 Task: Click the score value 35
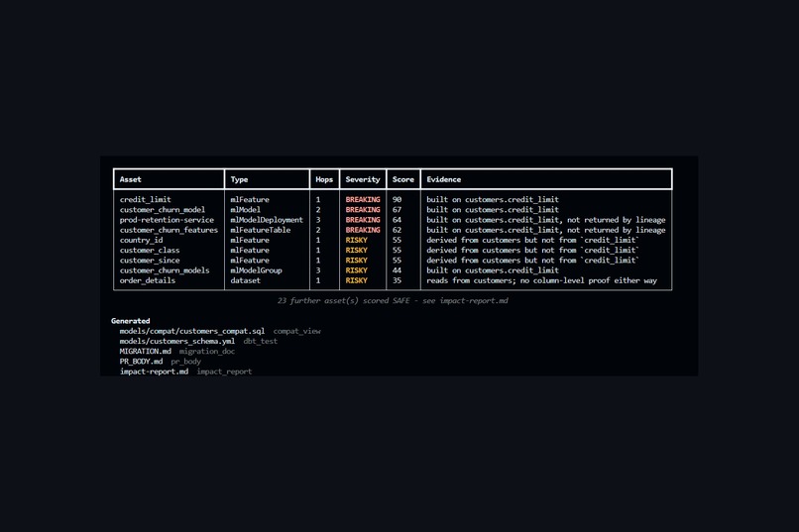[x=397, y=280]
